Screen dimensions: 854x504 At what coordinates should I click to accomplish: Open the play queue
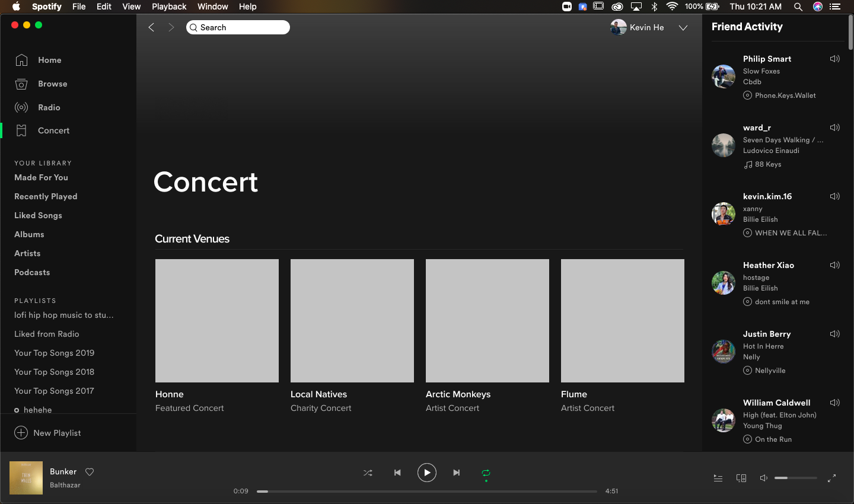coord(718,478)
